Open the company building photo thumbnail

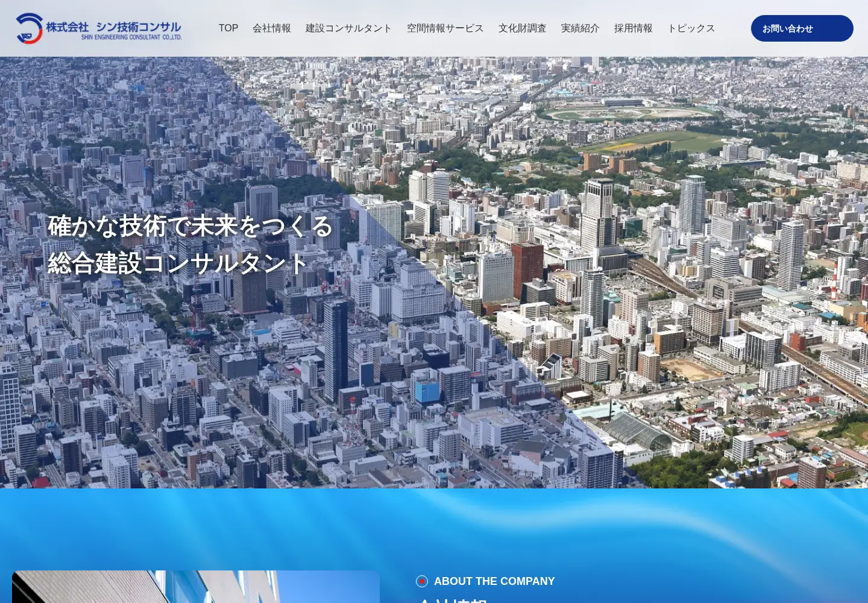tap(196, 587)
